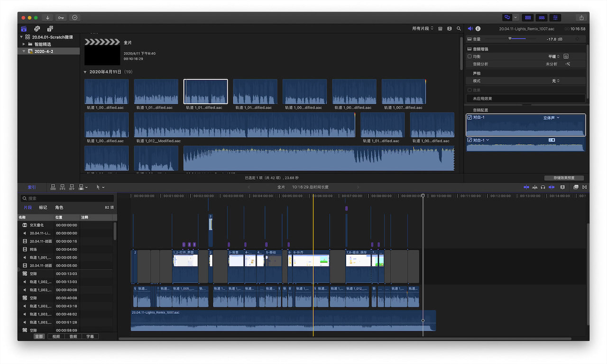Uncheck the selected 对白-1 stereo component
607x364 pixels.
click(469, 118)
